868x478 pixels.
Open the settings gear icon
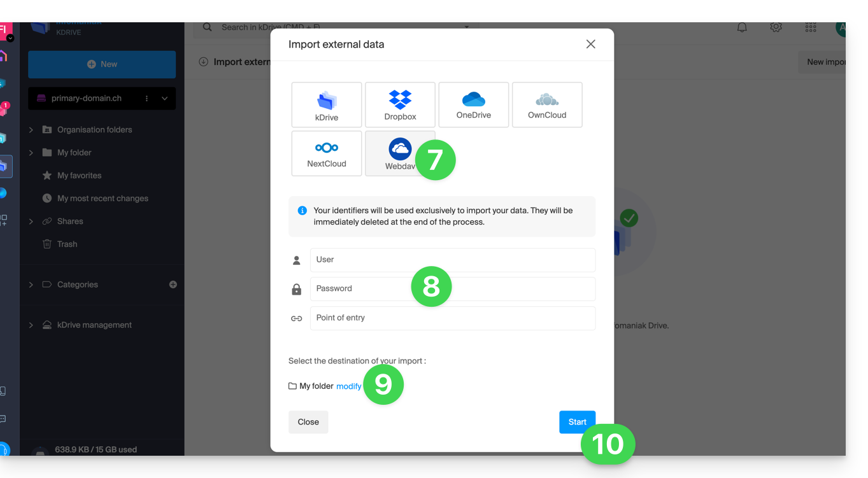coord(776,27)
